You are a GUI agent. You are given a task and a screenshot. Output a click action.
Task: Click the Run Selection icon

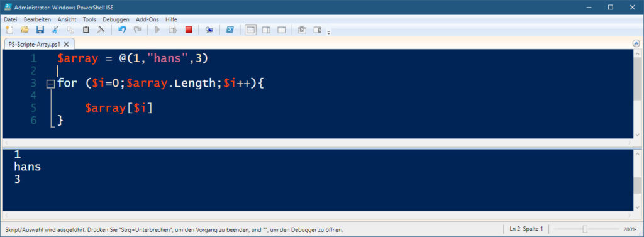(173, 30)
